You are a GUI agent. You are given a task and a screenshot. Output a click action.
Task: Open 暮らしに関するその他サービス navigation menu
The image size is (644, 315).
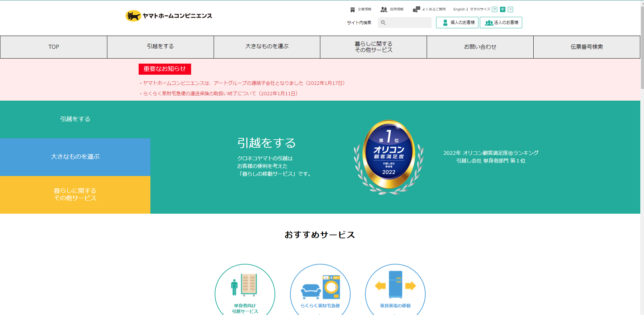tap(373, 47)
